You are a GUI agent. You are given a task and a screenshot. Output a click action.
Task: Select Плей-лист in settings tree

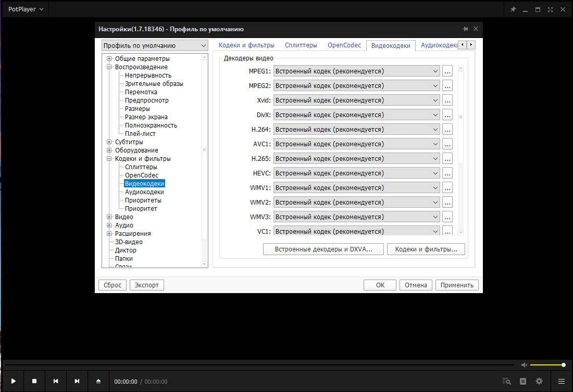[x=140, y=134]
